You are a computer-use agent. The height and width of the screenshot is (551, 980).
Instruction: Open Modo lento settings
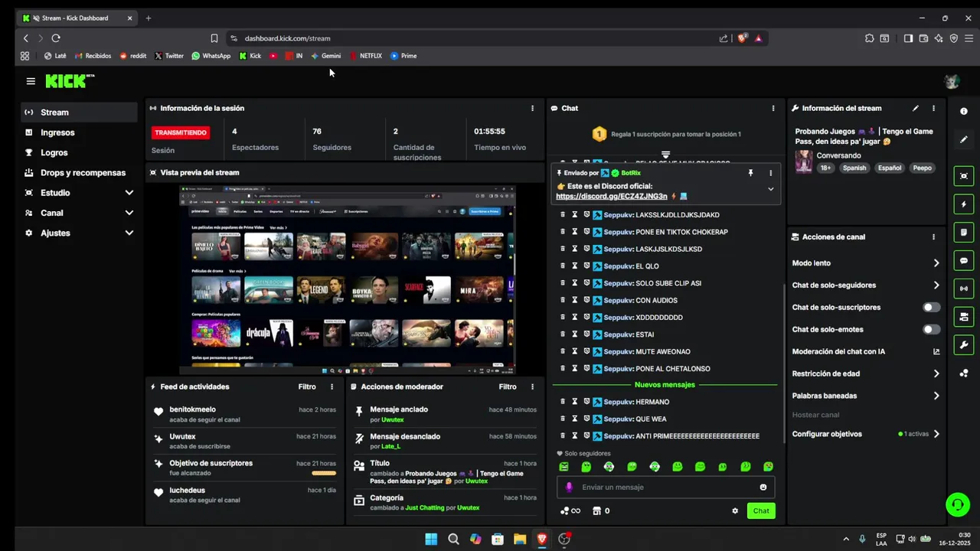point(865,263)
